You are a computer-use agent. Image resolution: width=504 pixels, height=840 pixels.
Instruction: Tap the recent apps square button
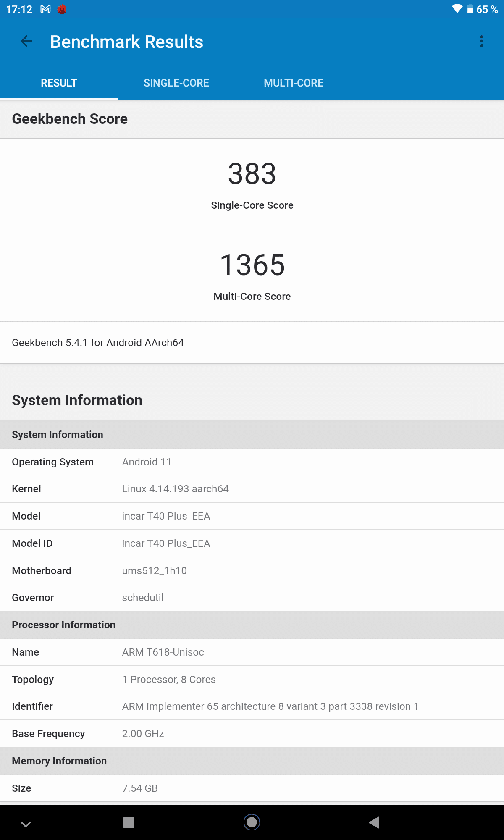(x=129, y=822)
